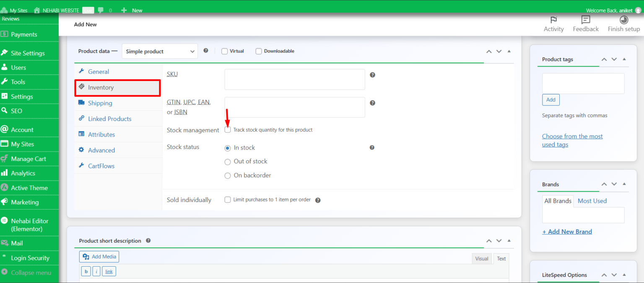The image size is (644, 283).
Task: Click the Add tag button
Action: click(551, 100)
